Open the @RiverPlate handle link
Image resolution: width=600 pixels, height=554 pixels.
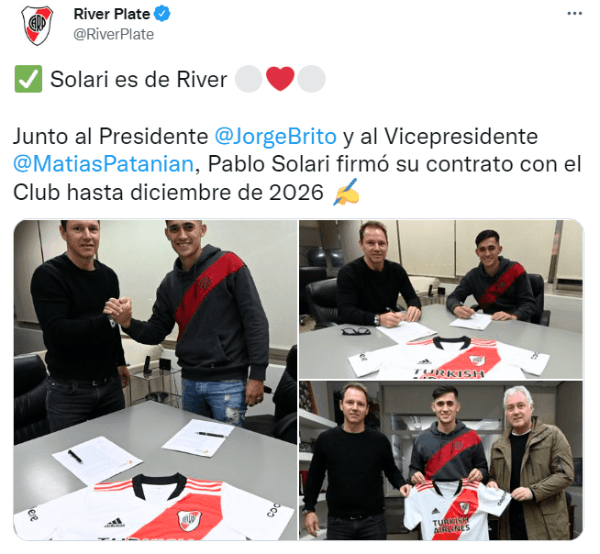tap(114, 34)
